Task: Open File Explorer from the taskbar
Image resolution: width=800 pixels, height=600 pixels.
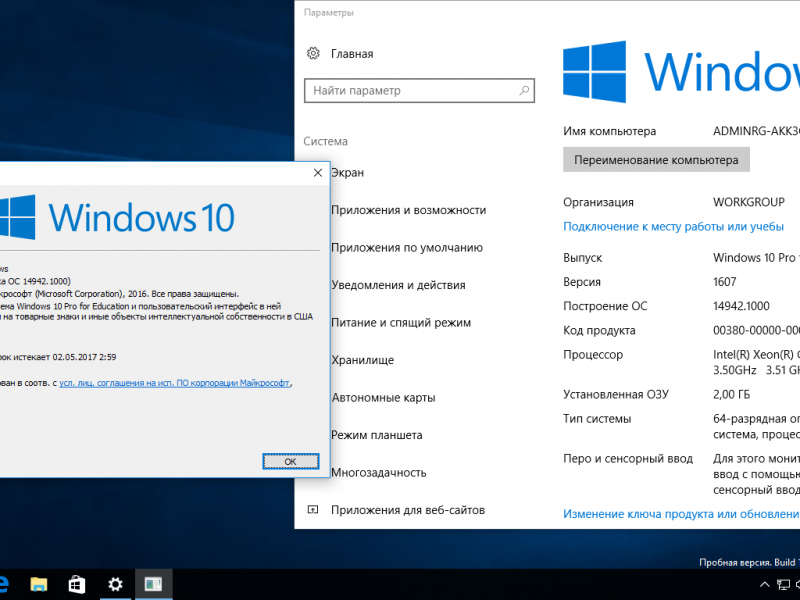Action: [x=39, y=584]
